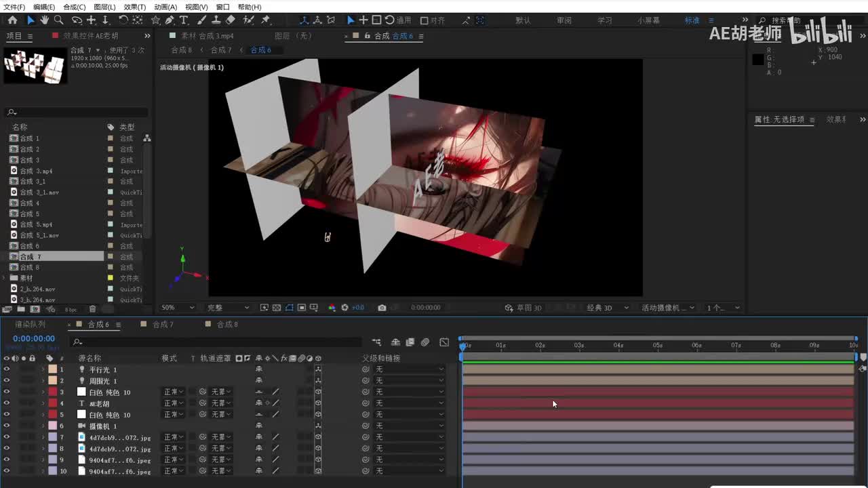Toggle visibility of AE老胡 text layer
Viewport: 868px width, 488px height.
point(6,403)
